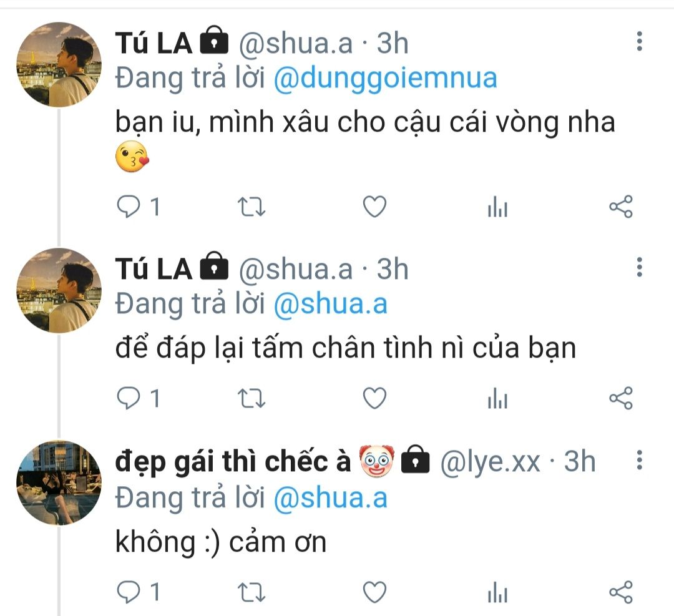Like the "để đáp lại tấm chân tình" tweet
Image resolution: width=674 pixels, height=616 pixels.
(x=374, y=398)
